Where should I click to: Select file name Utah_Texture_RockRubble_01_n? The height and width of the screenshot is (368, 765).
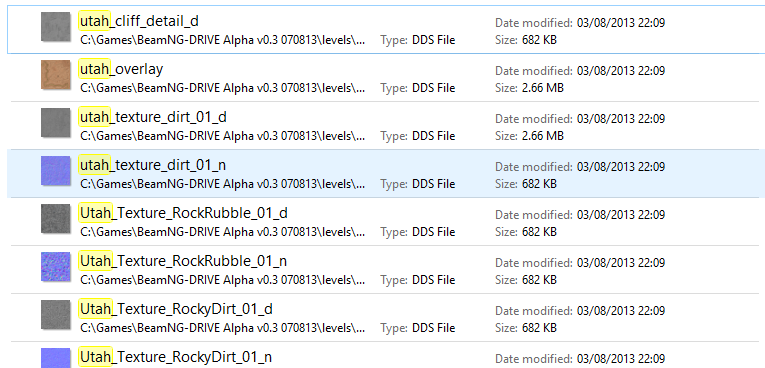pos(183,261)
